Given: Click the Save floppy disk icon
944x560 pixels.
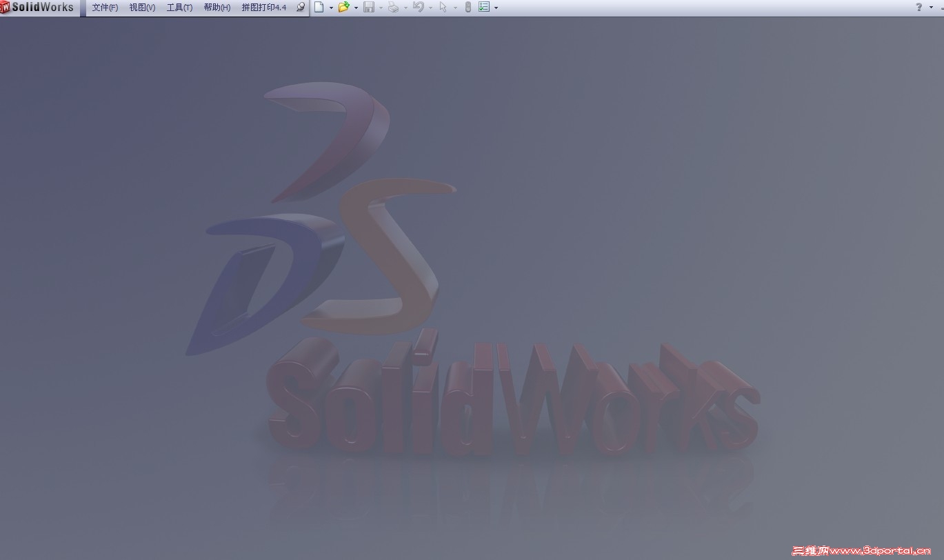Looking at the screenshot, I should (x=369, y=8).
